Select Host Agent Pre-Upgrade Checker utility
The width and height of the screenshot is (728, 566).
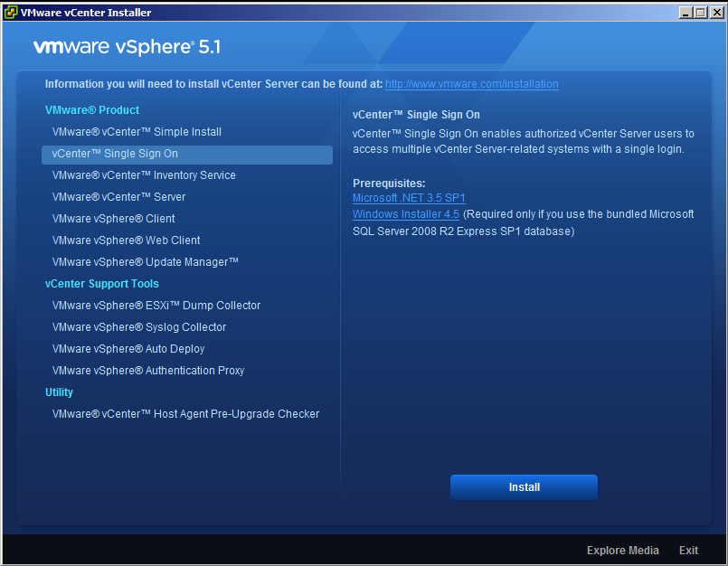[x=185, y=414]
